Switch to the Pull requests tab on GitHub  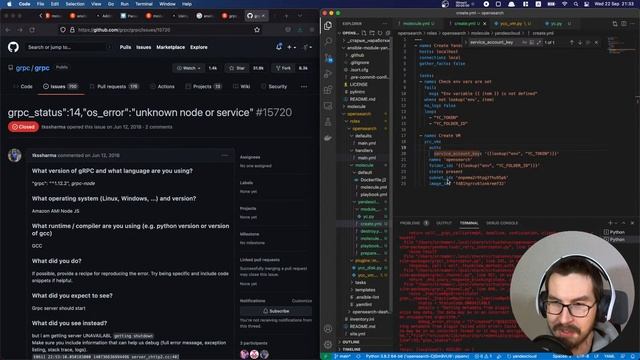pyautogui.click(x=114, y=87)
